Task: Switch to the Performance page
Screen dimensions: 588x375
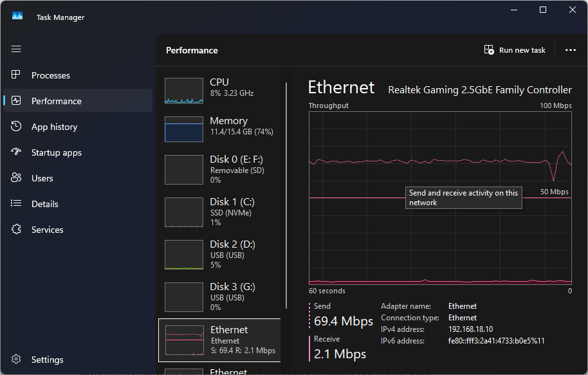Action: point(57,101)
